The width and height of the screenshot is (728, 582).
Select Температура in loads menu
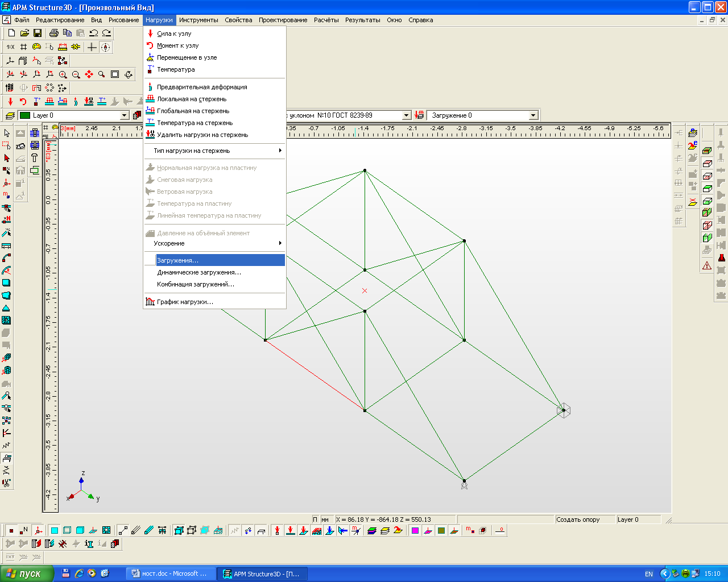click(x=214, y=69)
